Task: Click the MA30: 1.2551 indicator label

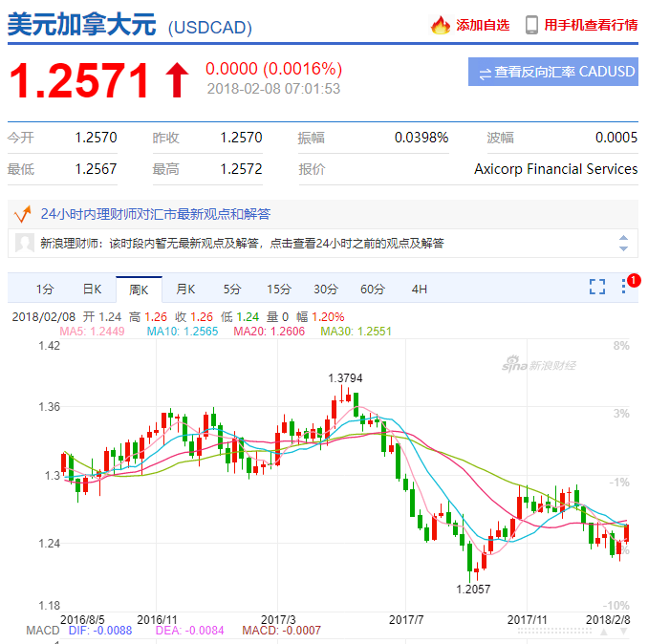Action: (x=356, y=332)
